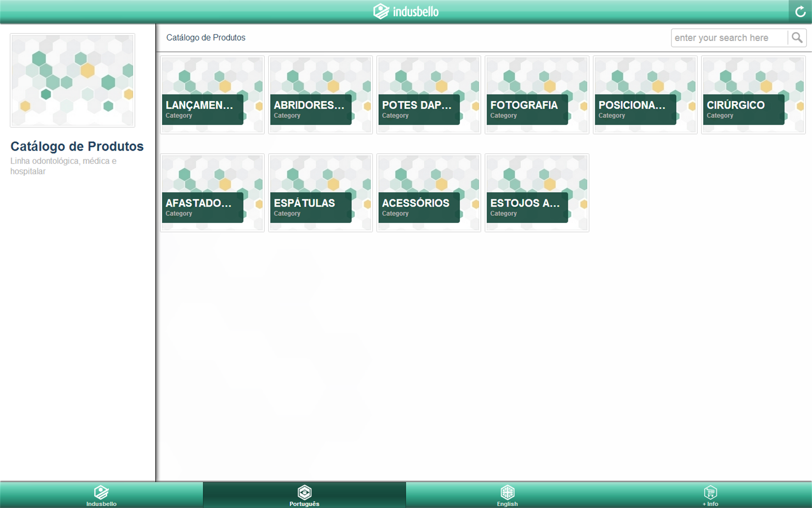This screenshot has width=812, height=508.
Task: Click the indusbello logo in the header
Action: click(x=406, y=11)
